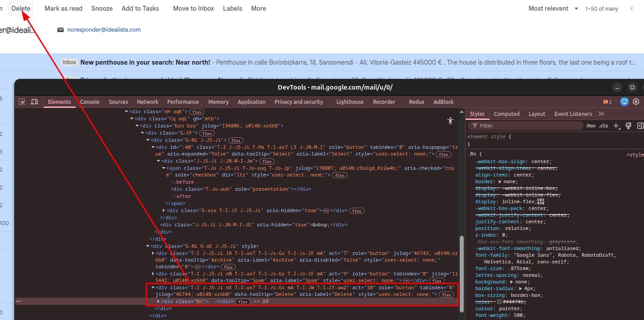Toggle the computed styles sidebar icon

point(640,126)
